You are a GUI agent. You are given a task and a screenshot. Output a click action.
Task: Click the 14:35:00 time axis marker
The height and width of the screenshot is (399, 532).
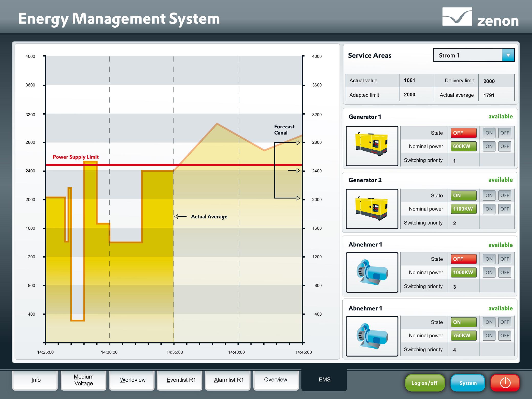[x=175, y=352]
